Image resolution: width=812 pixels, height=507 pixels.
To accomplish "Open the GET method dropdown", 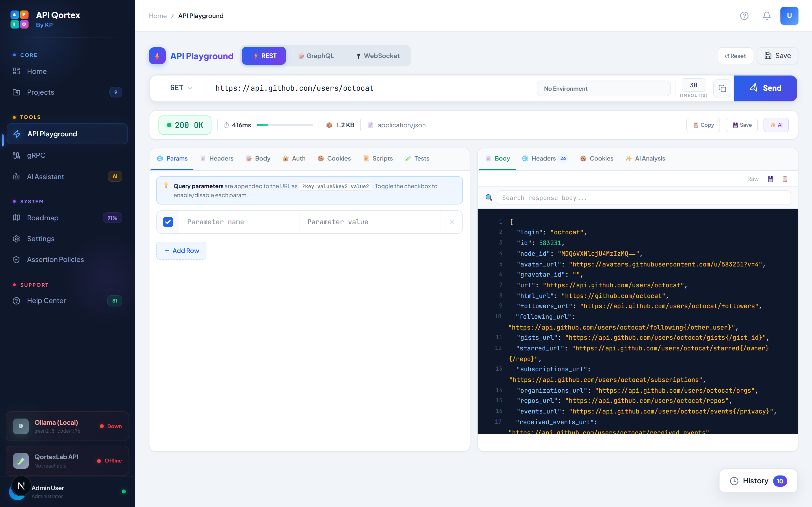I will coord(180,88).
